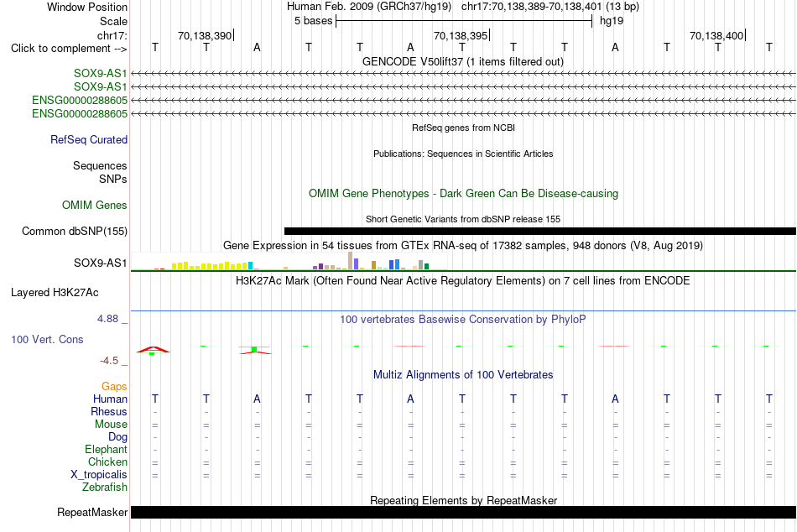
Task: Click 'Publications: Sequences in Scientific Articles' title
Action: pyautogui.click(x=463, y=154)
